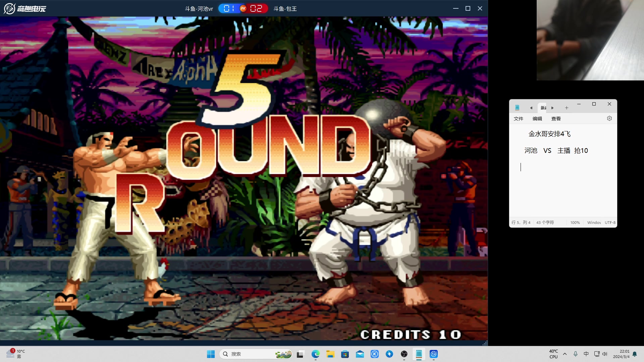Open Microsoft Store from the taskbar
The width and height of the screenshot is (644, 362).
pos(345,354)
